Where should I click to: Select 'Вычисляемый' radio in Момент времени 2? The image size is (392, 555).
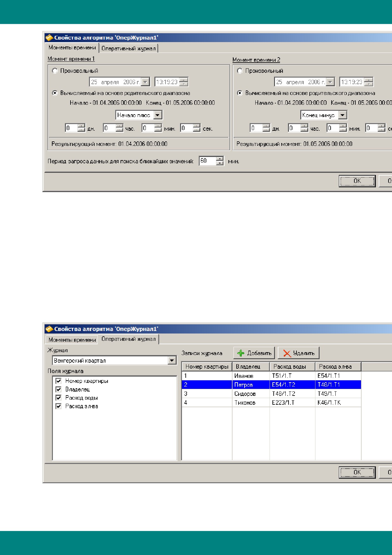click(x=240, y=93)
